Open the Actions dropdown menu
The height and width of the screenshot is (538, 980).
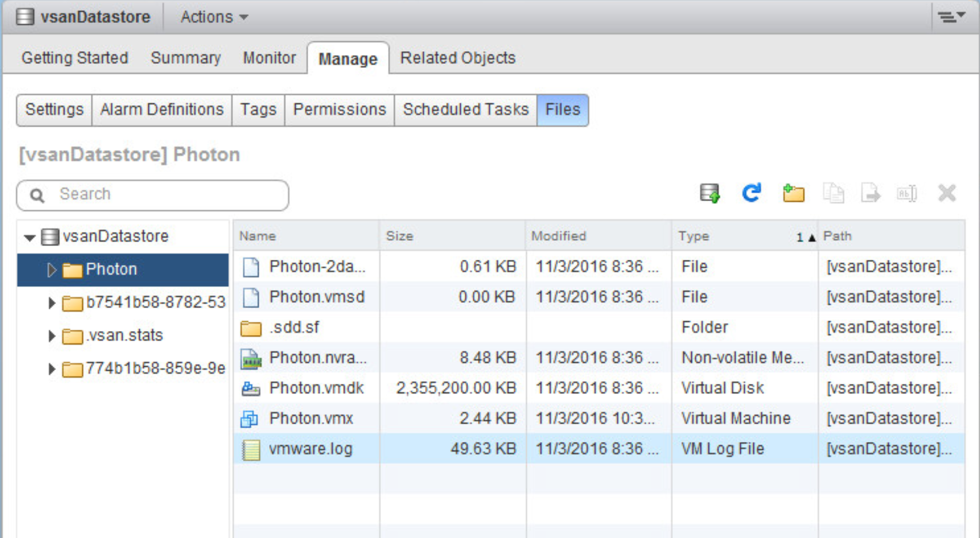214,17
